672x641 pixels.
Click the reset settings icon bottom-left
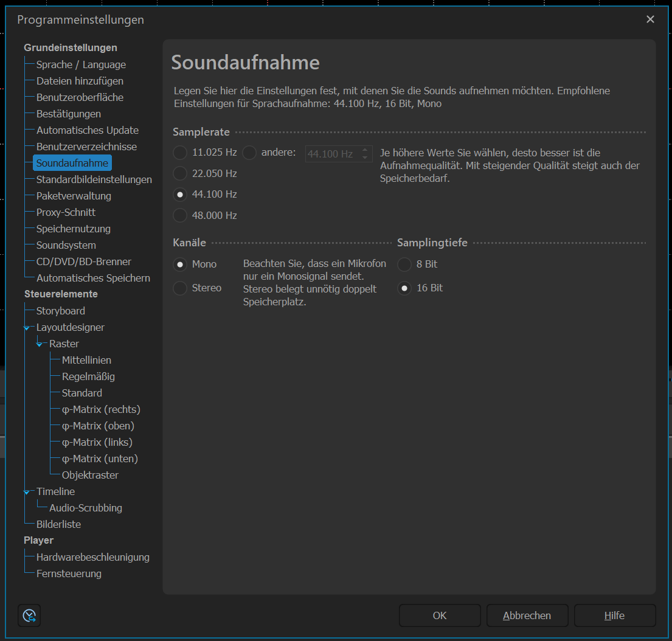click(x=29, y=615)
